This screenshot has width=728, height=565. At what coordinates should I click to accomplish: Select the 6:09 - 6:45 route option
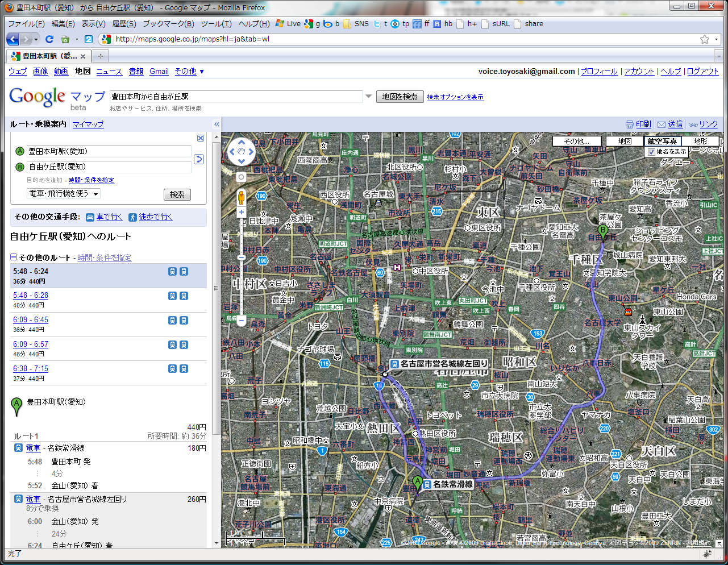point(31,320)
